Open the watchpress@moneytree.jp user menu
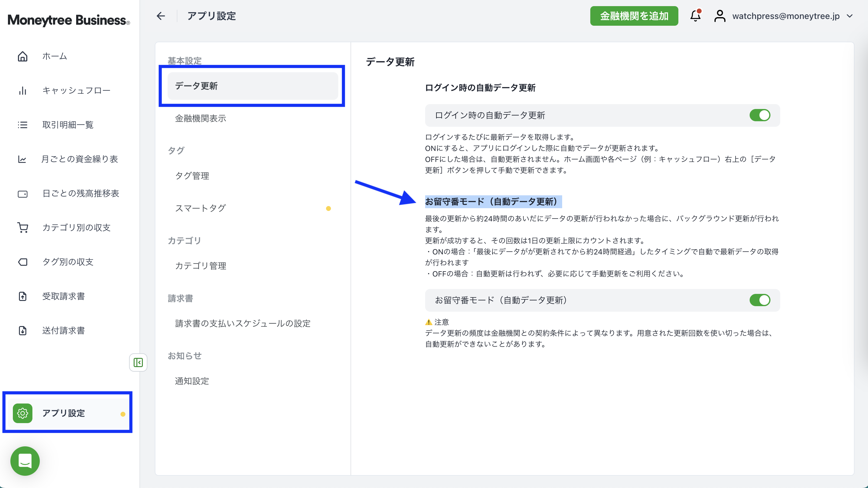 tap(785, 16)
